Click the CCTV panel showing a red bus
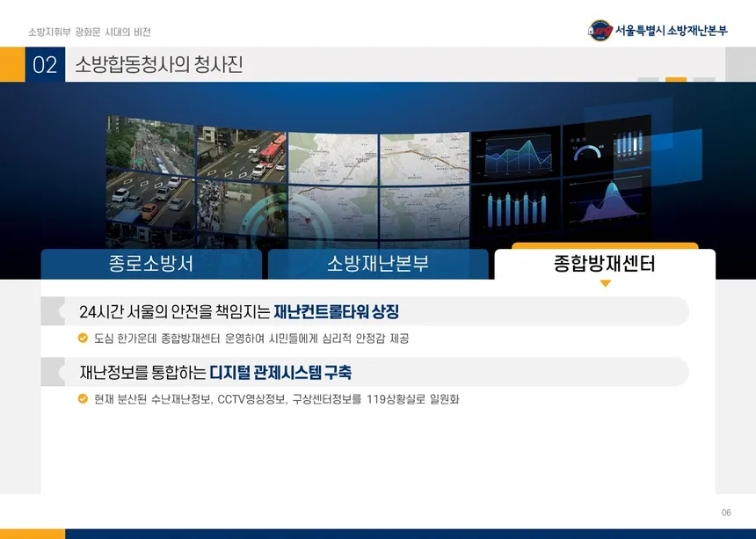The height and width of the screenshot is (539, 756). 241,155
